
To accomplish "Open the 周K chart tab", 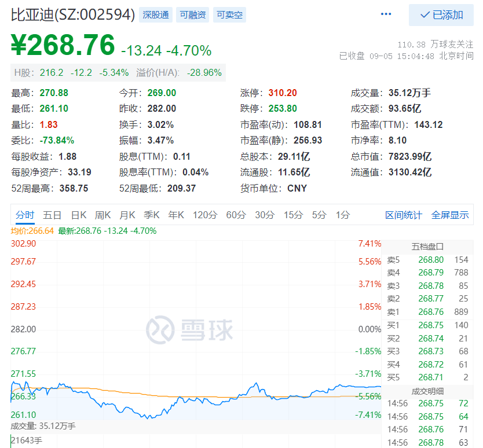I will point(103,215).
